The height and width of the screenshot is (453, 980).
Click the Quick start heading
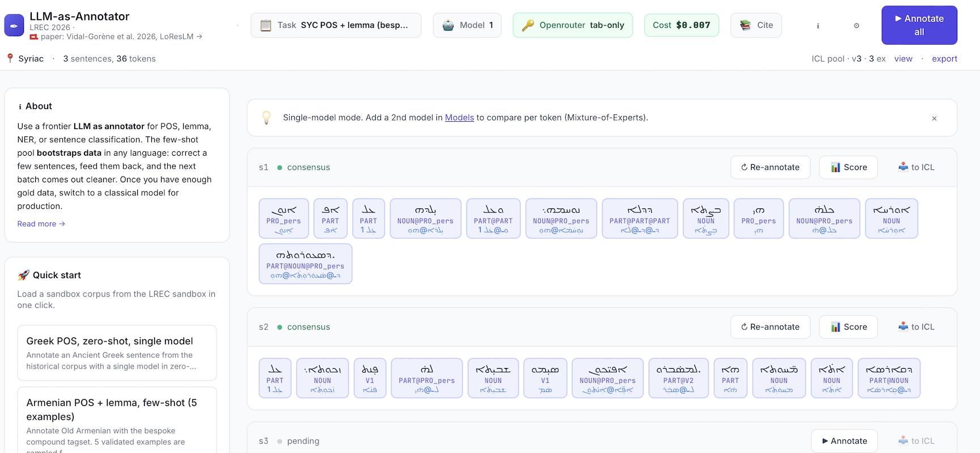pos(57,275)
